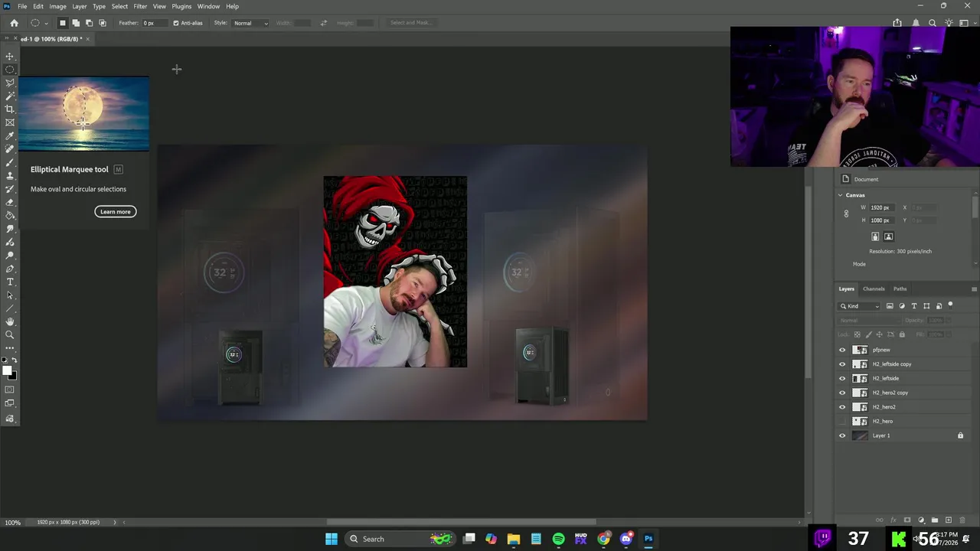
Task: Select the Eyedropper tool
Action: click(10, 135)
